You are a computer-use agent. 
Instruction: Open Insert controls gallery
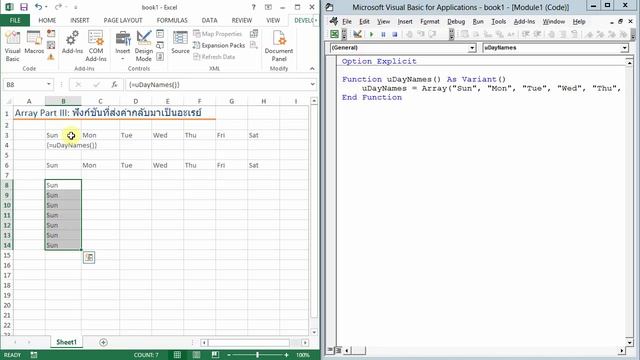[x=122, y=46]
